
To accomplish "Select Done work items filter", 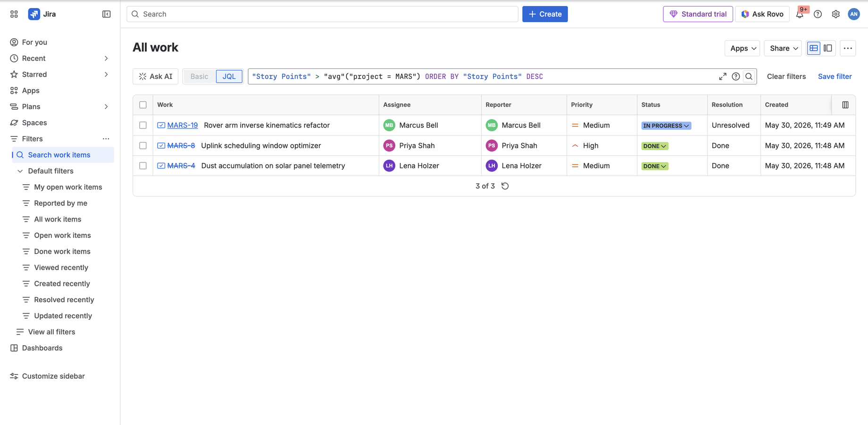I will click(62, 251).
